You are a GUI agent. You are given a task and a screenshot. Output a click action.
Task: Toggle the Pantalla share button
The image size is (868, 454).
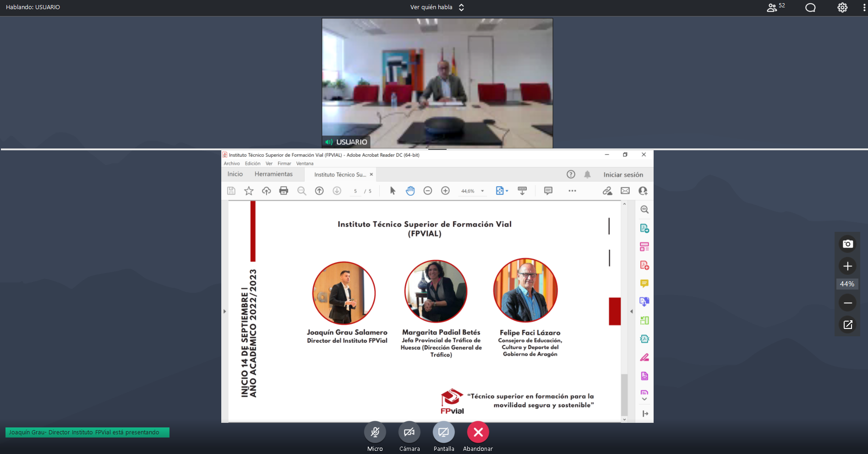tap(443, 432)
